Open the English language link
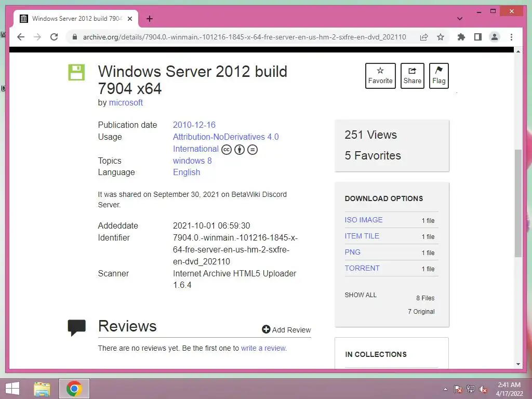This screenshot has height=399, width=532. 187,172
